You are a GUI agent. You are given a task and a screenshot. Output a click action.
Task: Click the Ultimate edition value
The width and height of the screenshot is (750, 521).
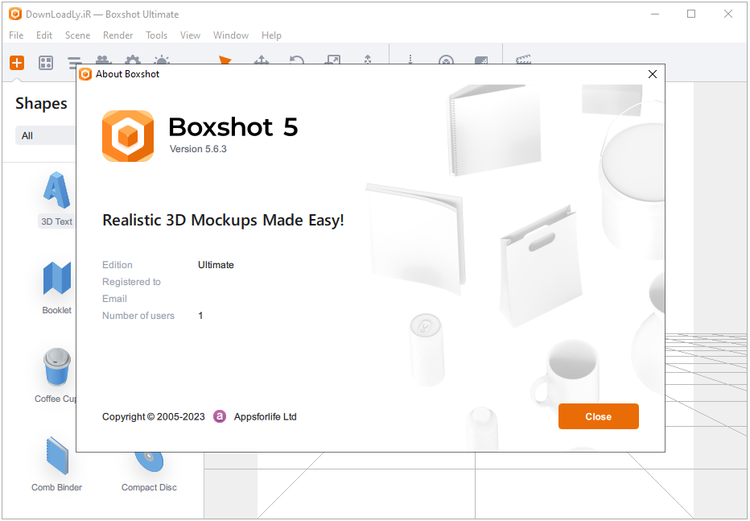(x=216, y=265)
